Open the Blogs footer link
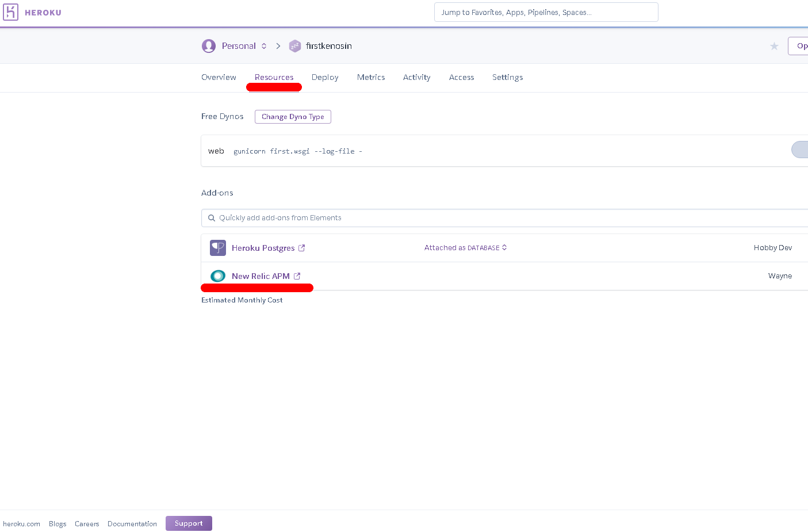The width and height of the screenshot is (808, 532). (58, 524)
